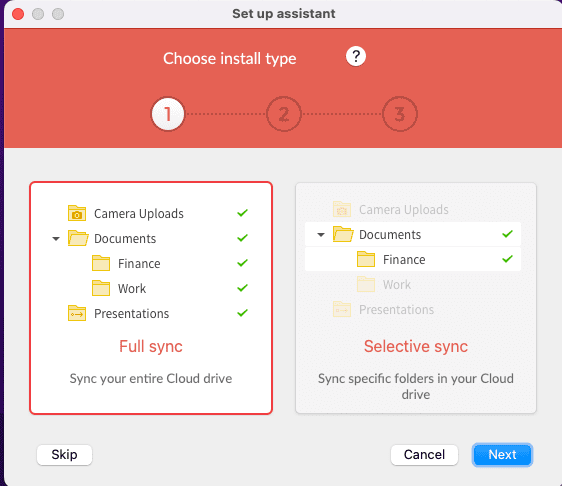This screenshot has height=486, width=562.
Task: Click the Documents folder icon in Full sync
Action: pyautogui.click(x=78, y=238)
